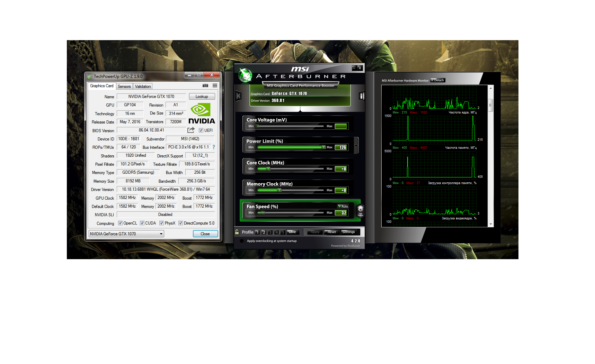Take a GPU-Z screenshot with the camera icon
This screenshot has width=595, height=364.
click(x=205, y=85)
